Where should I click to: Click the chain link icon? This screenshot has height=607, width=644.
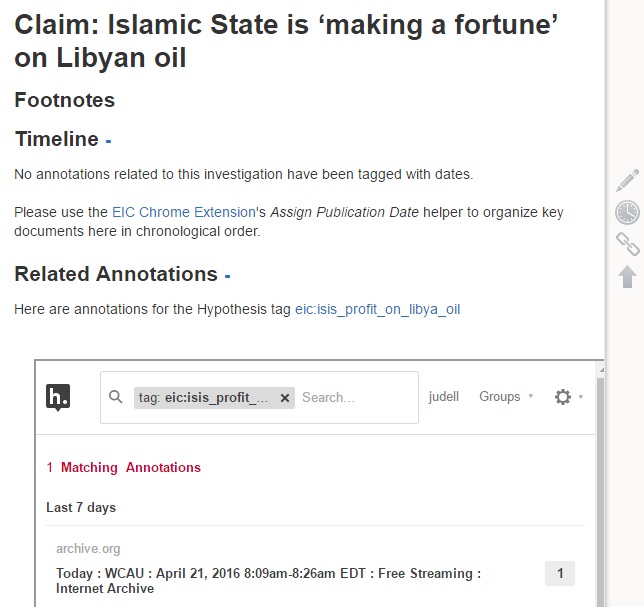[628, 244]
